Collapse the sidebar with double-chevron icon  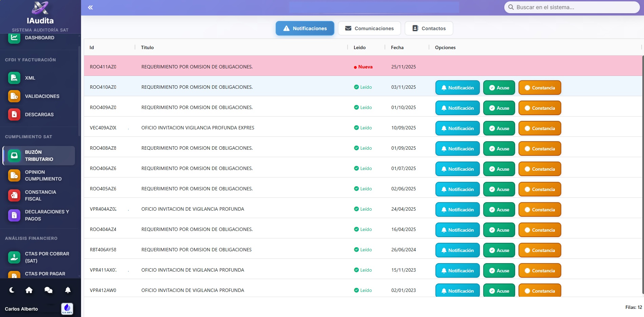[90, 7]
